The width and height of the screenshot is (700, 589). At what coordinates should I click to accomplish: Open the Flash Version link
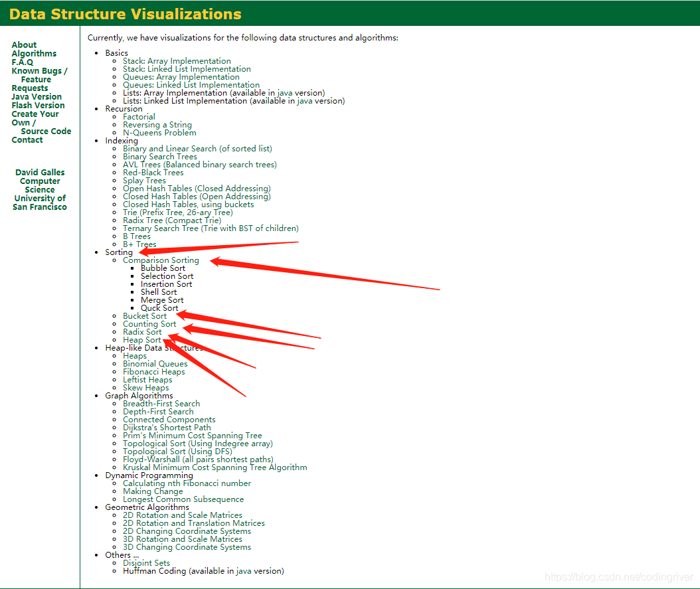tap(38, 106)
